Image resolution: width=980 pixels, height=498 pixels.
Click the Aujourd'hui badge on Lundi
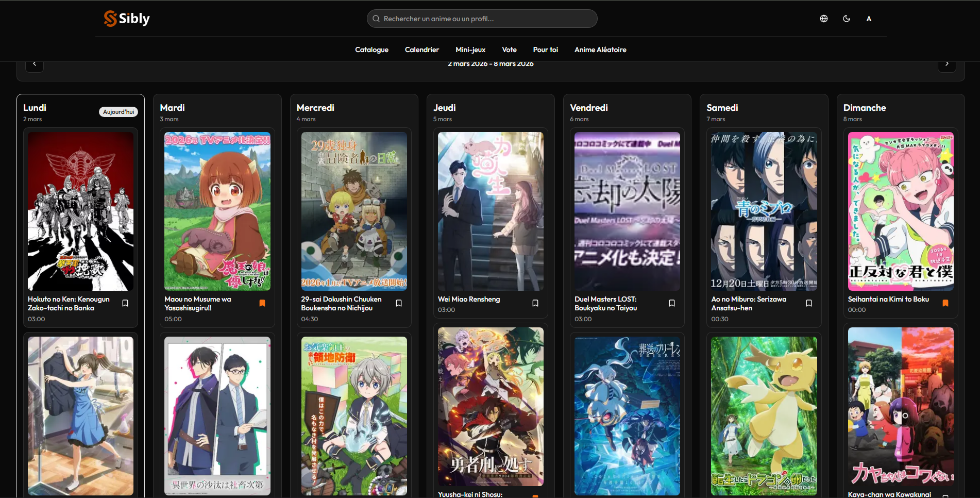118,112
